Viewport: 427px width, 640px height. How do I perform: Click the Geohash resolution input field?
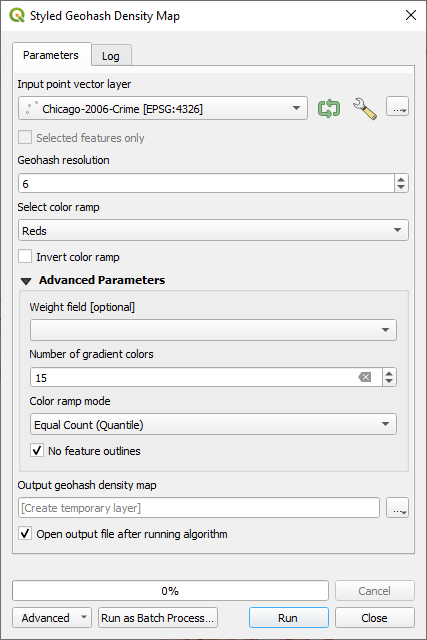(x=206, y=183)
